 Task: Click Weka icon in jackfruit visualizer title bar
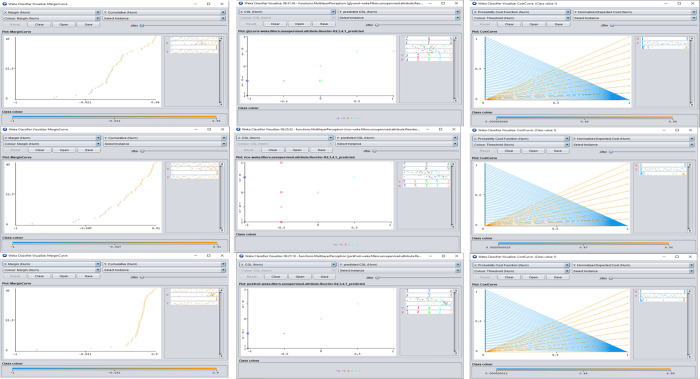(242, 256)
